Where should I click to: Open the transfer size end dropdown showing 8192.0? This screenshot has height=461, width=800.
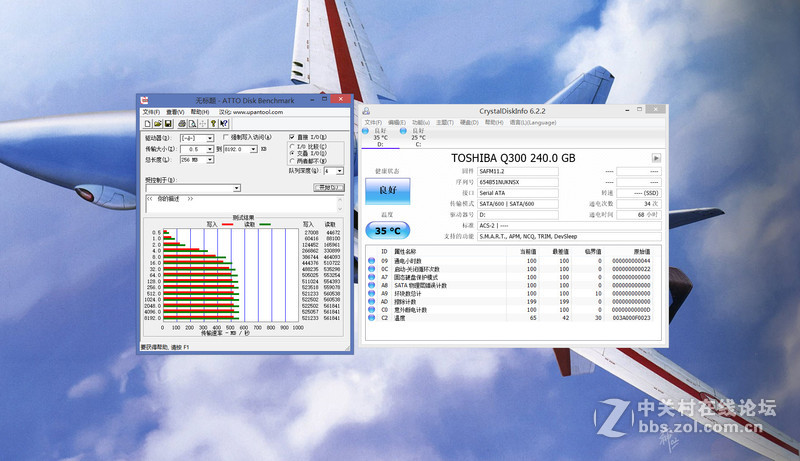(x=253, y=149)
